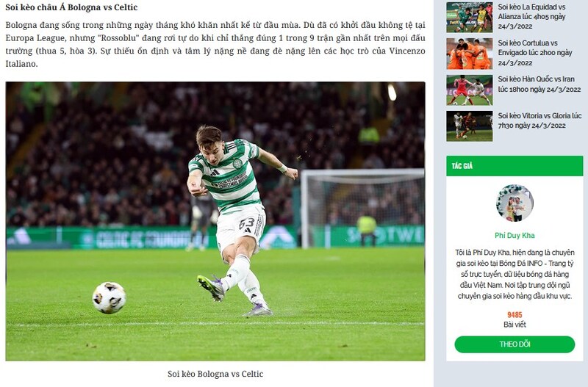This screenshot has height=387, width=588.
Task: Click the author bio description text
Action: 514,274
